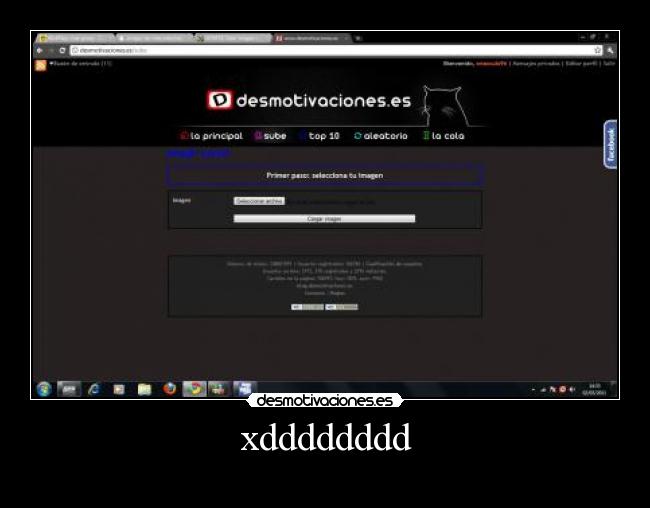Open 'la cola' queue section
The height and width of the screenshot is (508, 650).
tap(444, 136)
